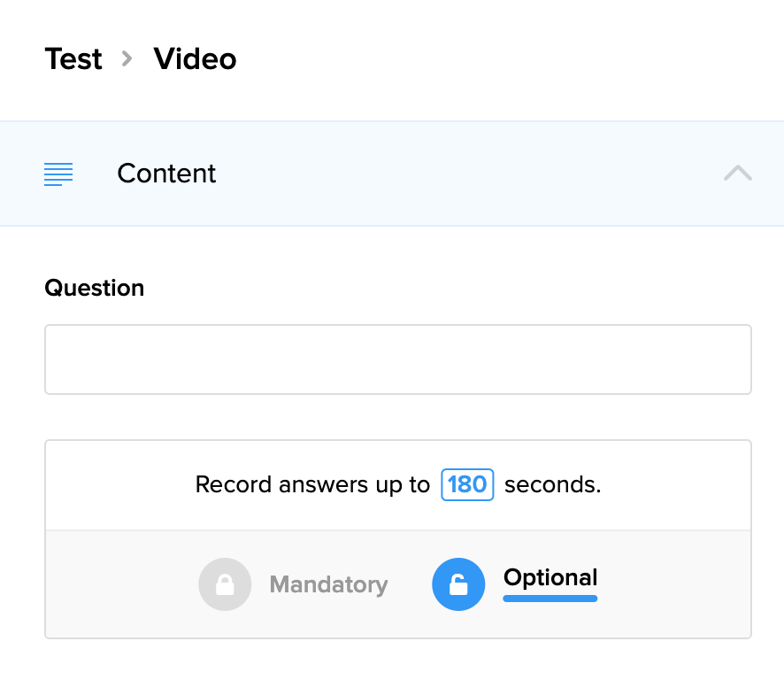The width and height of the screenshot is (784, 680).
Task: Click the Video breadcrumb title
Action: (195, 59)
